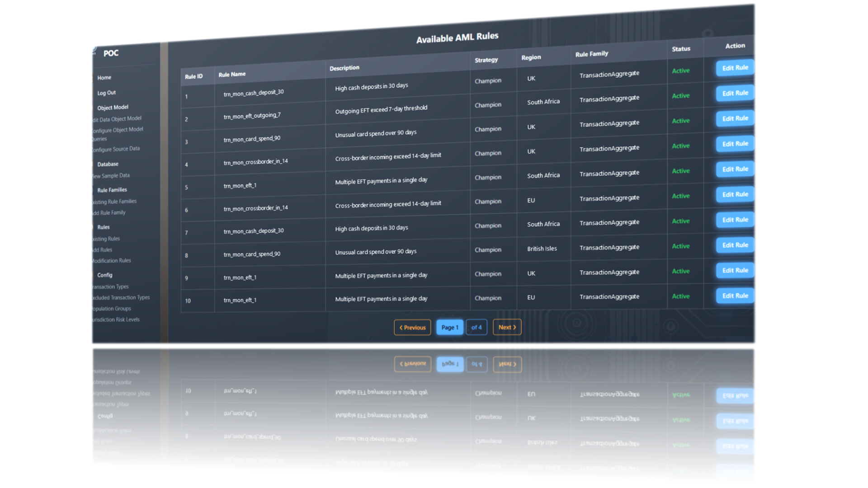Open Home in the sidebar
The height and width of the screenshot is (488, 868).
104,78
